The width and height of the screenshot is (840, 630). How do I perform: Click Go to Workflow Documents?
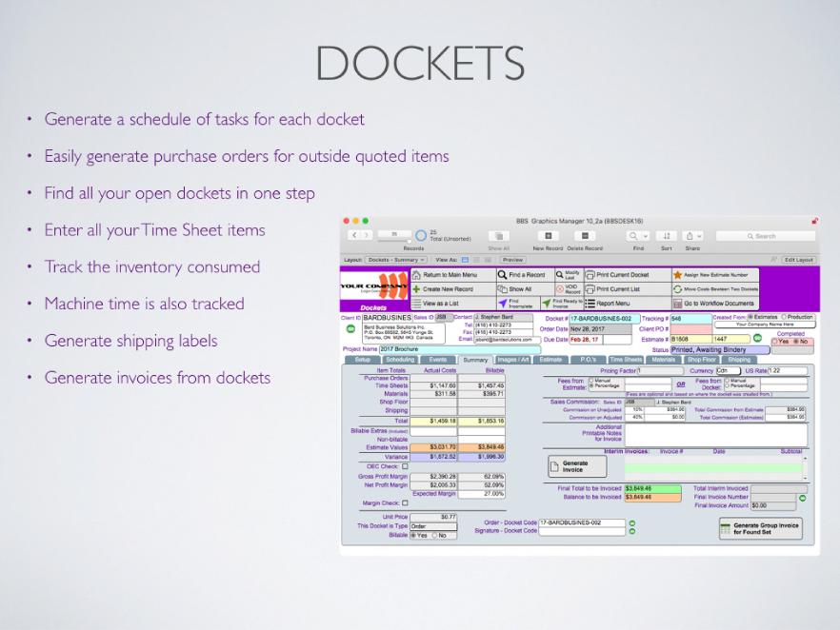coord(715,304)
